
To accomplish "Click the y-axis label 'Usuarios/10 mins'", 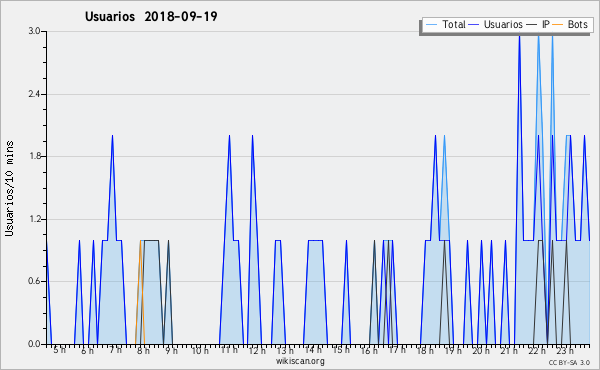I will tap(9, 189).
